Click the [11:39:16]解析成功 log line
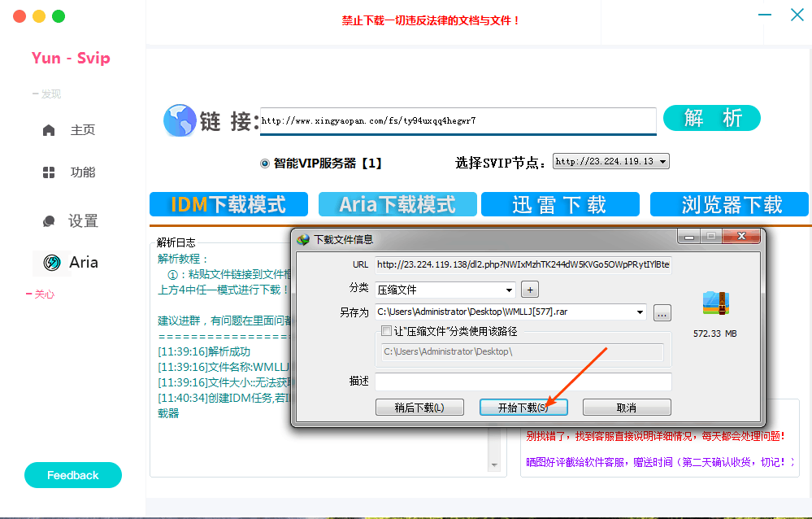The height and width of the screenshot is (519, 812). (204, 351)
